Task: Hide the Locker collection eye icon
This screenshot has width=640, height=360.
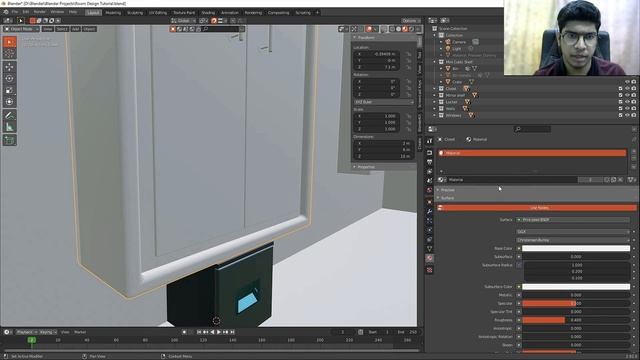Action: tap(627, 102)
